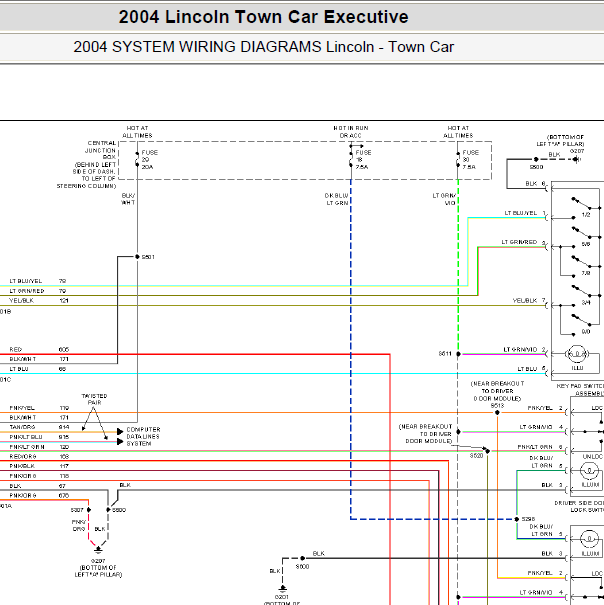Viewport: 604px width, 605px height.
Task: Click the S511 splice dot
Action: (458, 354)
